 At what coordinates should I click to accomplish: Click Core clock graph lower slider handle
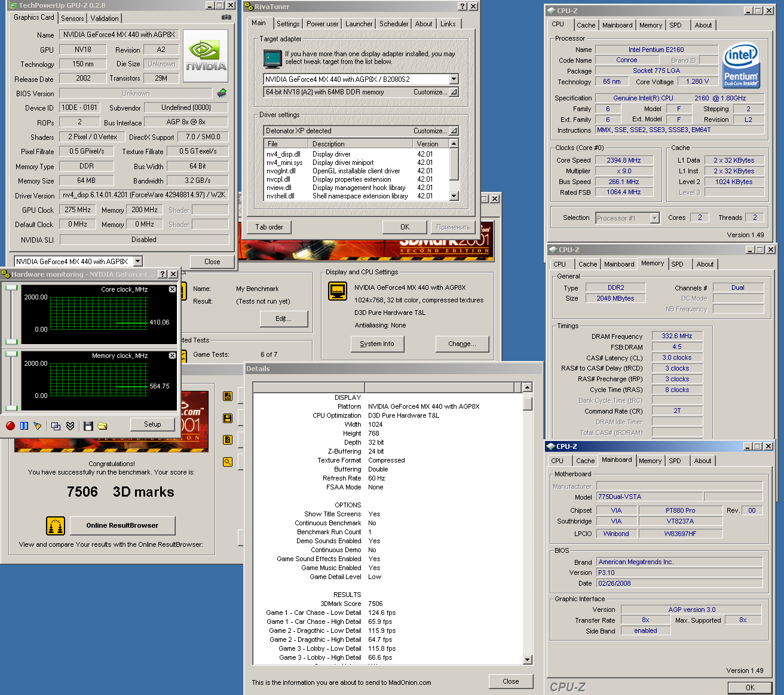point(11,342)
